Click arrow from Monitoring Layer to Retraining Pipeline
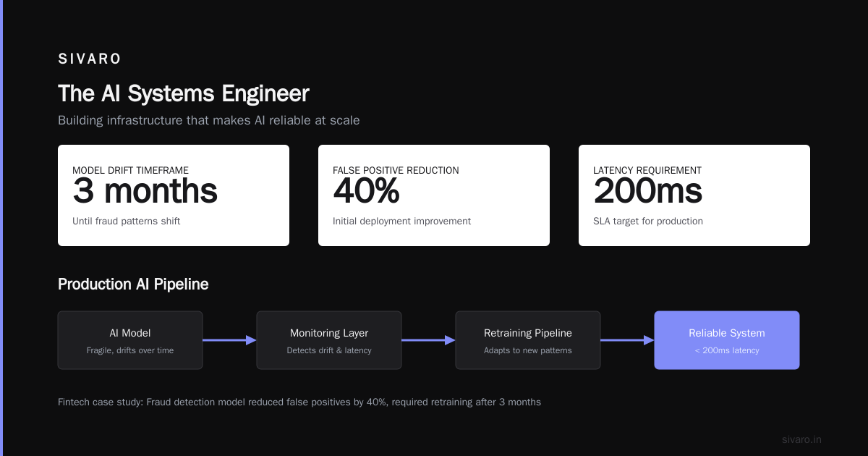This screenshot has width=868, height=456. pos(428,340)
